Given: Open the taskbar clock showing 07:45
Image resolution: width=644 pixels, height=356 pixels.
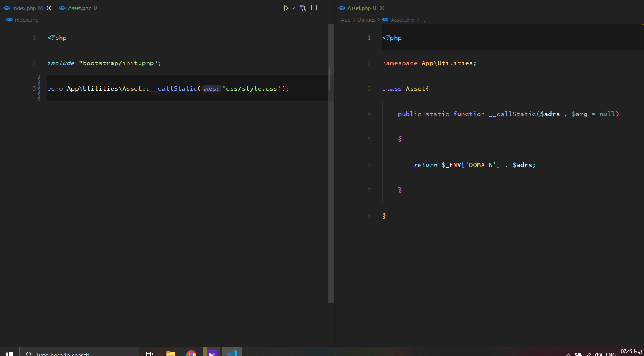Looking at the screenshot, I should click(631, 351).
